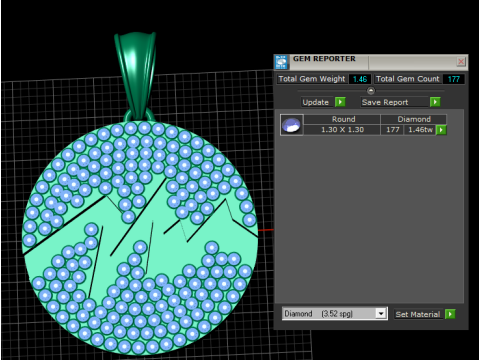
Task: Click the 1.30 X 1.30 size cell
Action: coord(342,130)
